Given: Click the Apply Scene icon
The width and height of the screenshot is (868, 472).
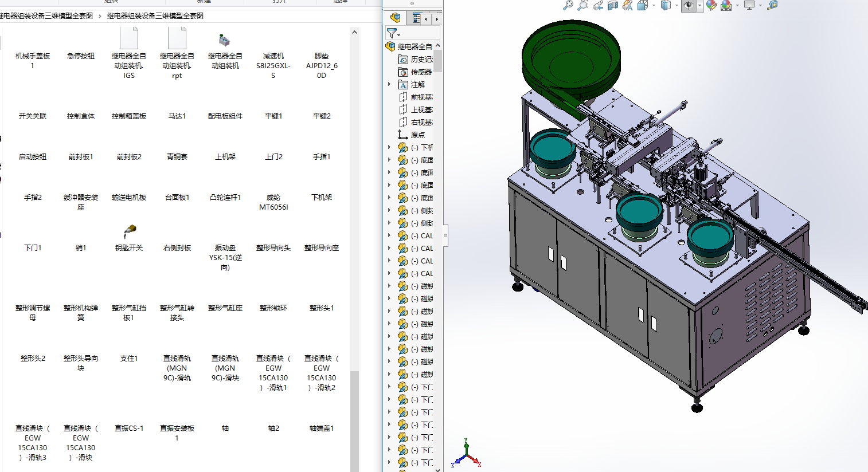Looking at the screenshot, I should pyautogui.click(x=726, y=5).
